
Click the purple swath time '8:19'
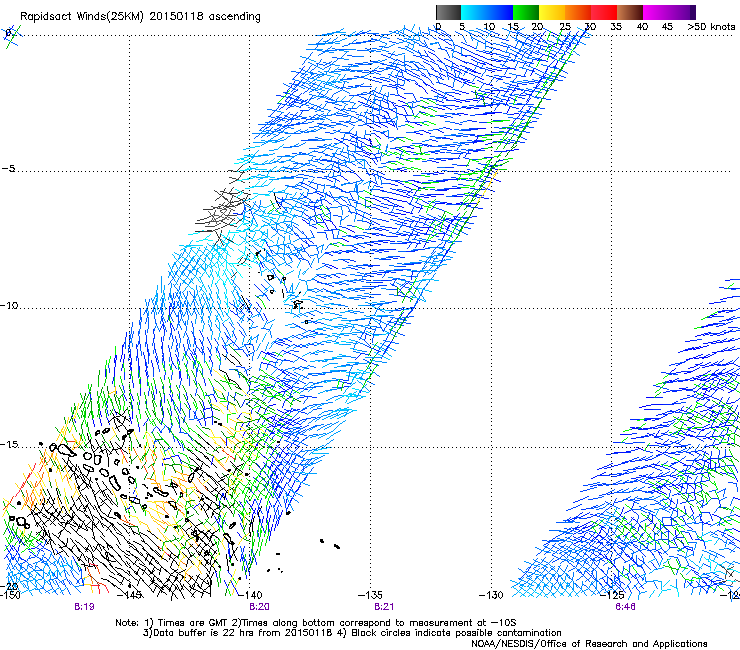(84, 607)
